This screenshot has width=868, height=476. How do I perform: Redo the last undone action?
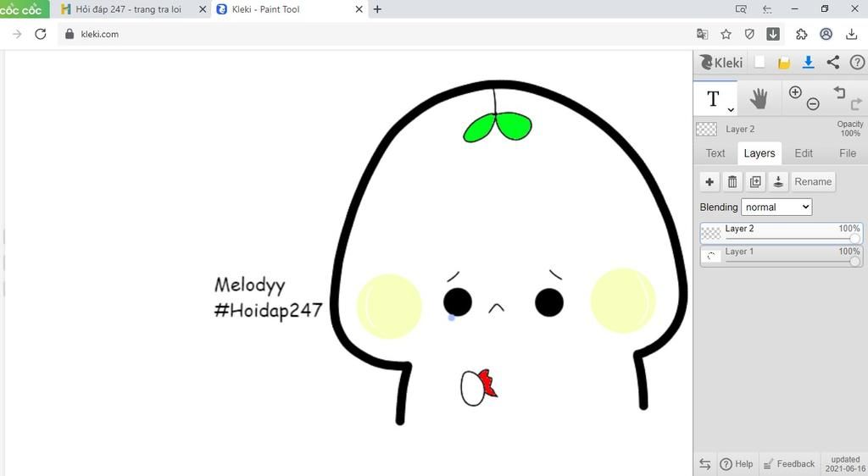[x=856, y=104]
